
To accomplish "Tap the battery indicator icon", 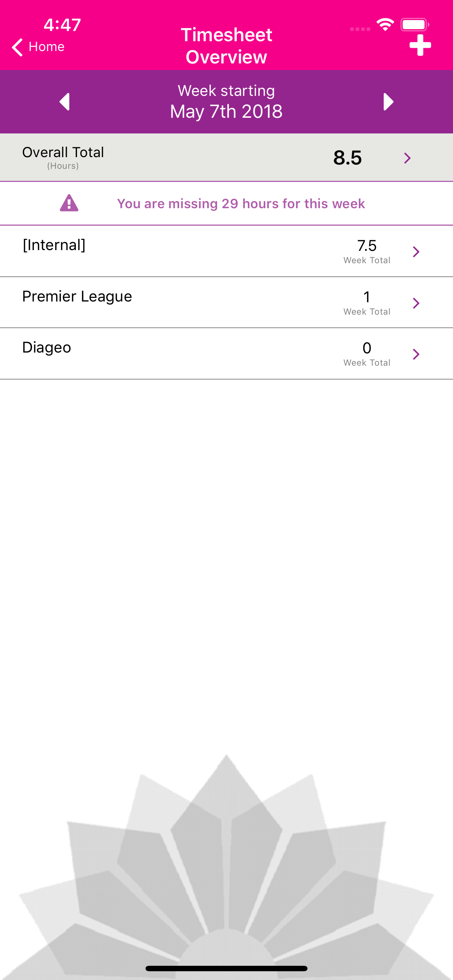I will point(415,25).
